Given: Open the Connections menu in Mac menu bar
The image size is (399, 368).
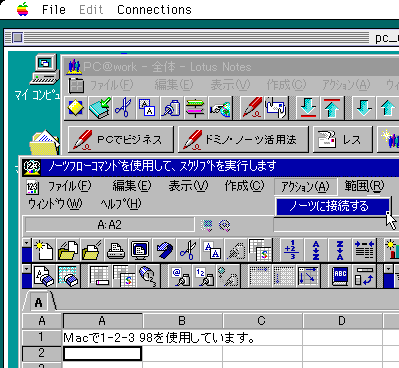Looking at the screenshot, I should (x=154, y=10).
